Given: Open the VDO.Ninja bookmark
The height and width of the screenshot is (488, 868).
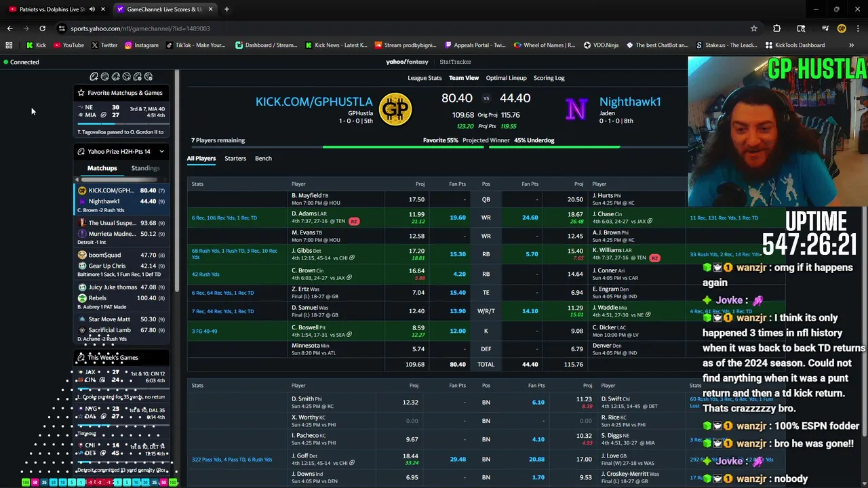Looking at the screenshot, I should (x=601, y=45).
